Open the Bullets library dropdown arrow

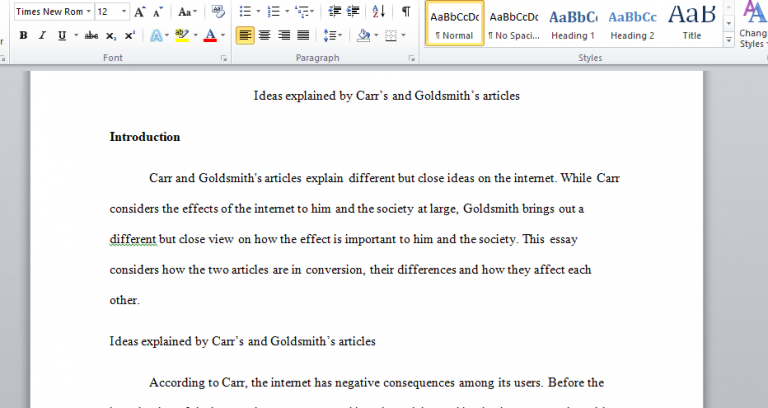click(x=258, y=11)
